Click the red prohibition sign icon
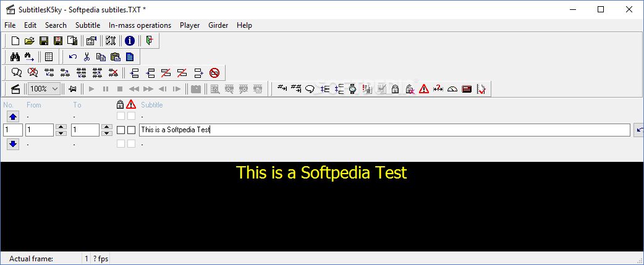Viewport: 644px width, 265px height. pyautogui.click(x=214, y=73)
